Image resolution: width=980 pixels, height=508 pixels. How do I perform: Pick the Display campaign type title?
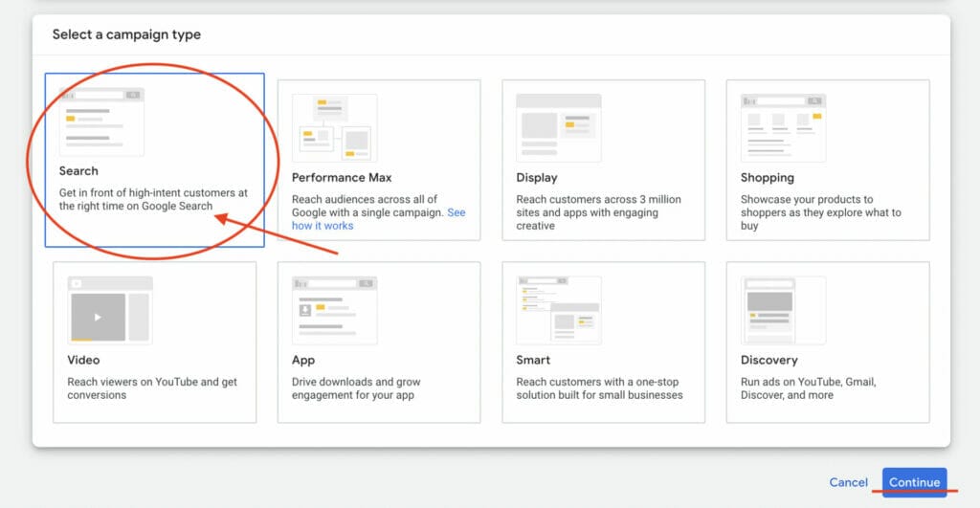click(x=537, y=178)
